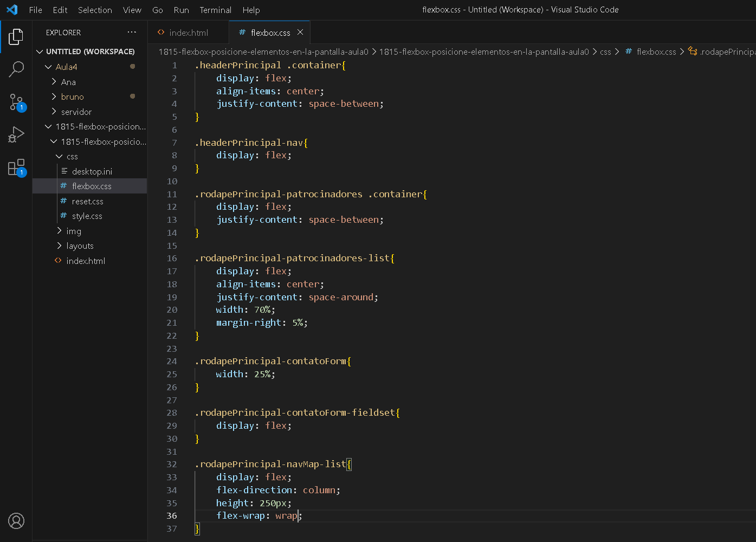The height and width of the screenshot is (542, 756).
Task: Click the rodapePrincipal symbol icon in breadcrumb
Action: coord(693,51)
